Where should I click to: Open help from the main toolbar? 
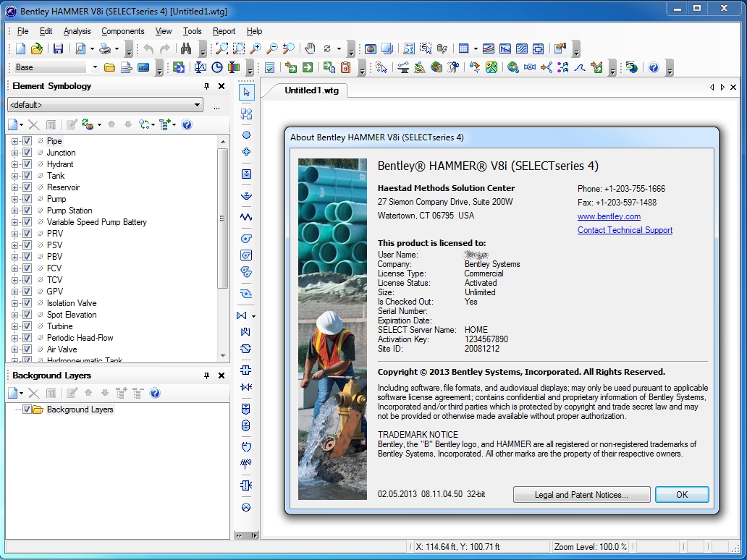654,67
